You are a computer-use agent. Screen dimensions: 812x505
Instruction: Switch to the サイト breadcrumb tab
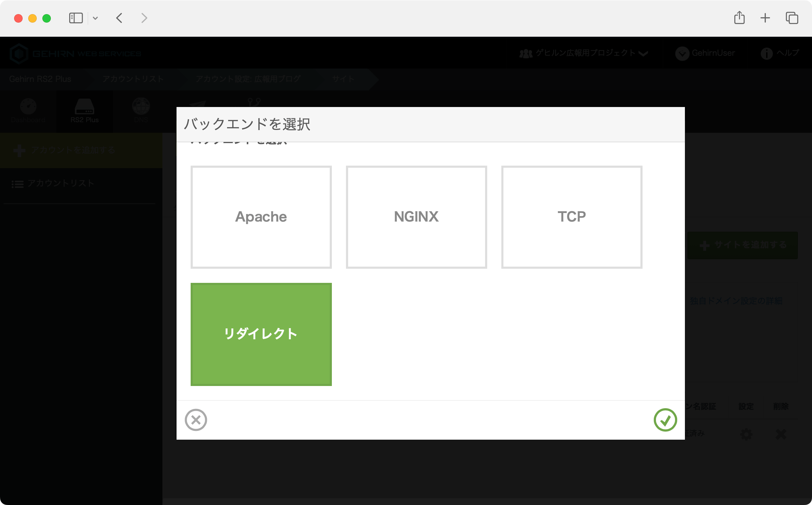coord(343,79)
